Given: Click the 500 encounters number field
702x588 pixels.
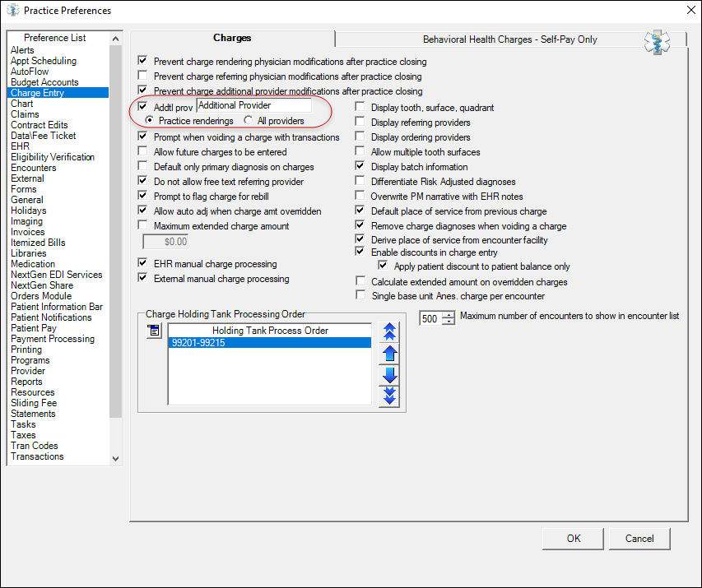Looking at the screenshot, I should tap(430, 318).
